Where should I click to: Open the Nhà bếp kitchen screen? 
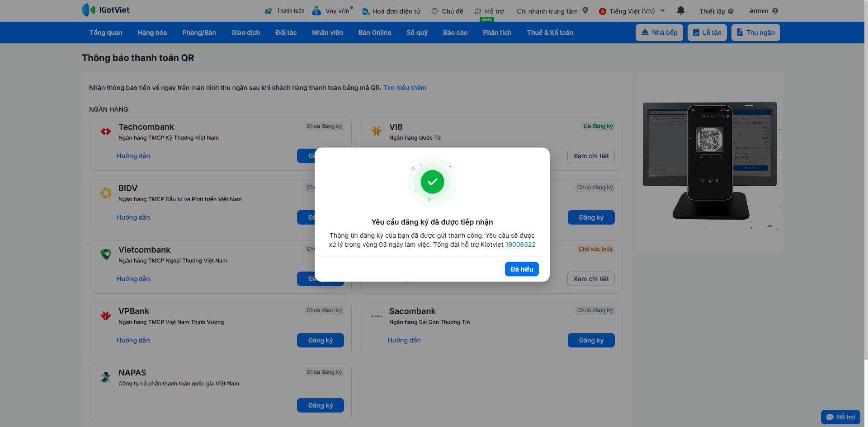pos(659,33)
